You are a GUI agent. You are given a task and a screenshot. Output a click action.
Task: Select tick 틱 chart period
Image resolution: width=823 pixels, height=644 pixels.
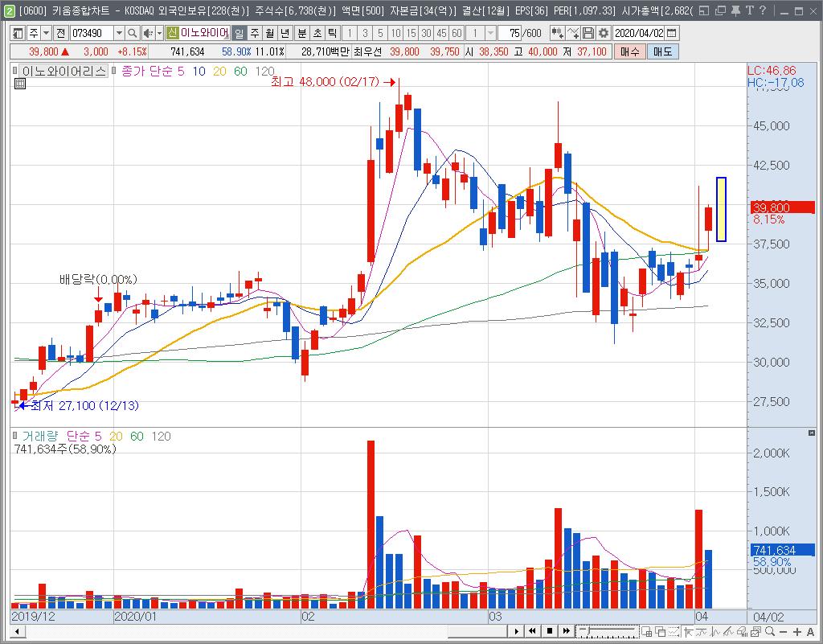point(332,33)
